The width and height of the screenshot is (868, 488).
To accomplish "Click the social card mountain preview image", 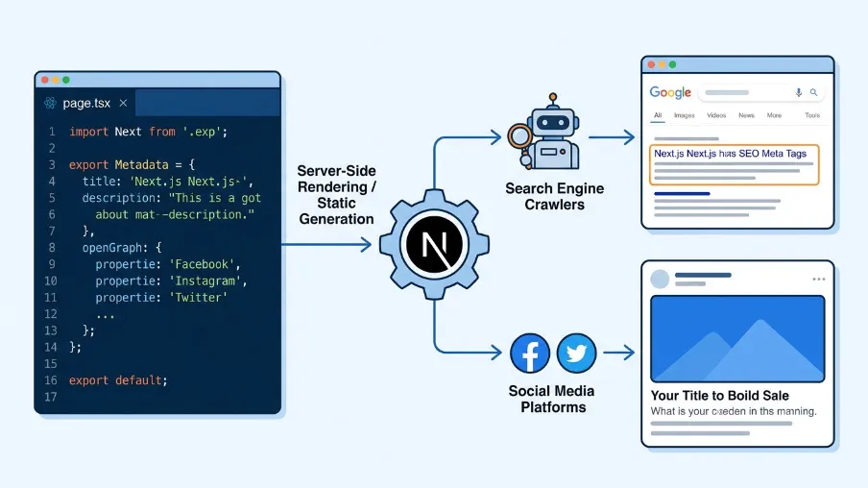I will tap(737, 339).
